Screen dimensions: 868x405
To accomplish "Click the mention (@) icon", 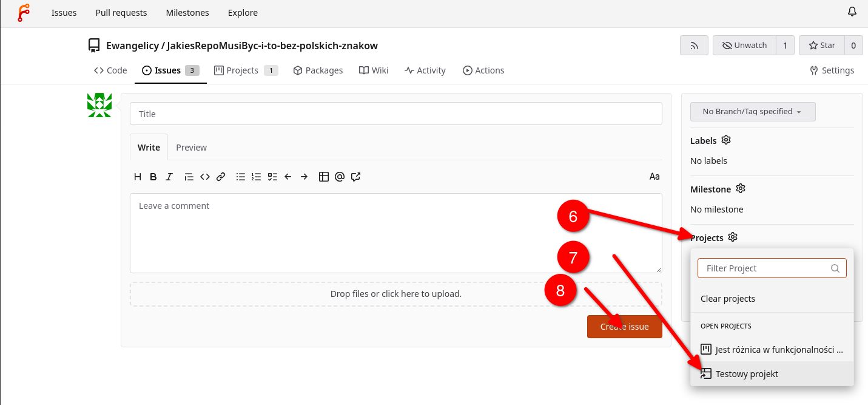I will [x=340, y=177].
